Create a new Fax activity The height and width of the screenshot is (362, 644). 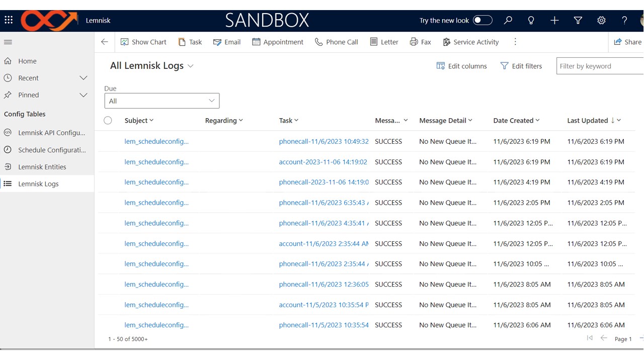click(x=421, y=42)
